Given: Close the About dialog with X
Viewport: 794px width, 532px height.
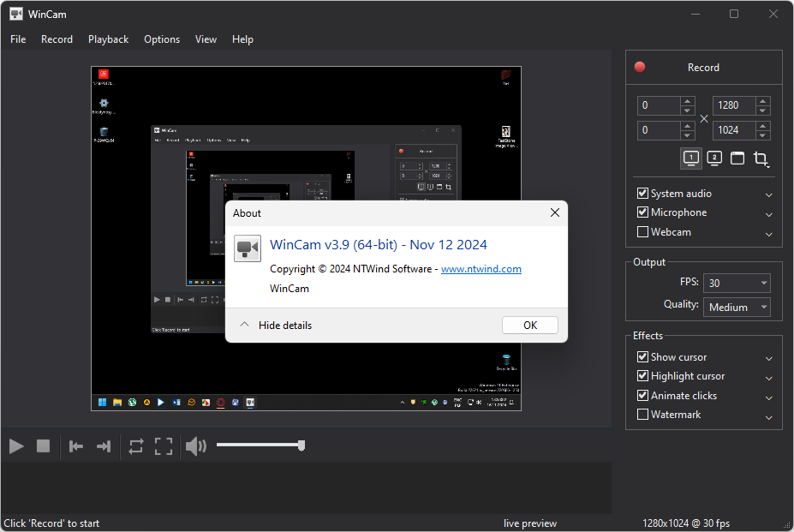Looking at the screenshot, I should 555,212.
